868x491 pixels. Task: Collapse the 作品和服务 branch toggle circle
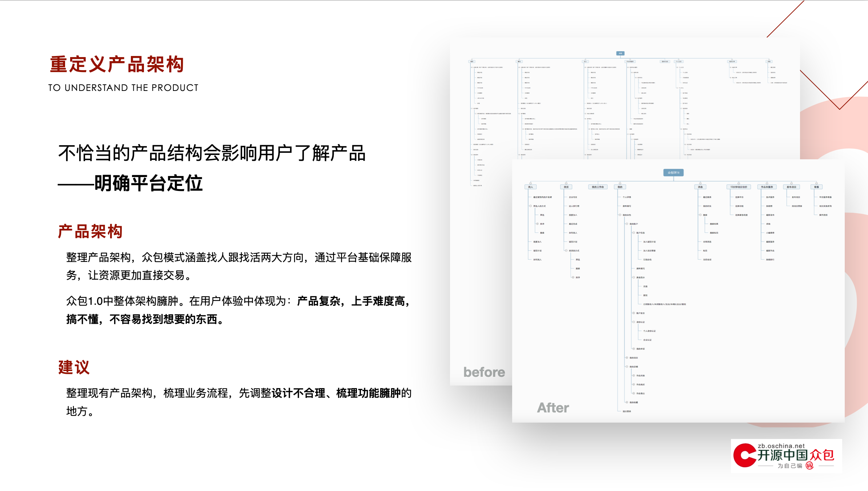coord(767,183)
